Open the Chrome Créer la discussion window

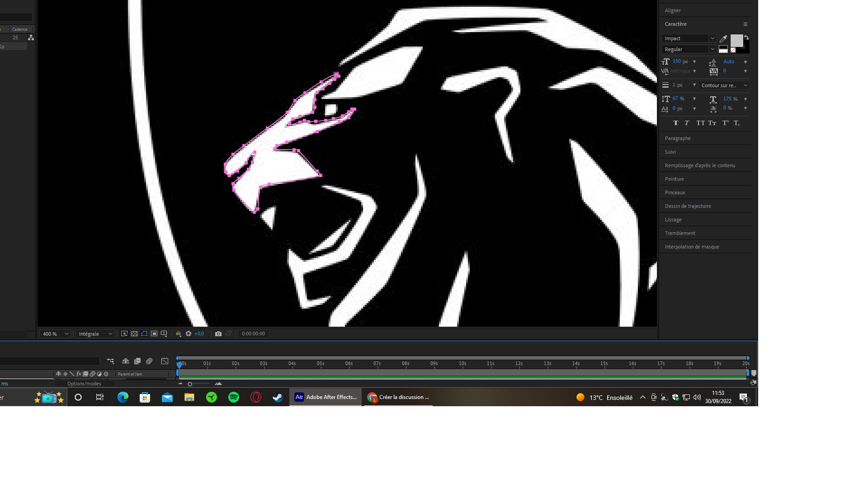click(398, 397)
